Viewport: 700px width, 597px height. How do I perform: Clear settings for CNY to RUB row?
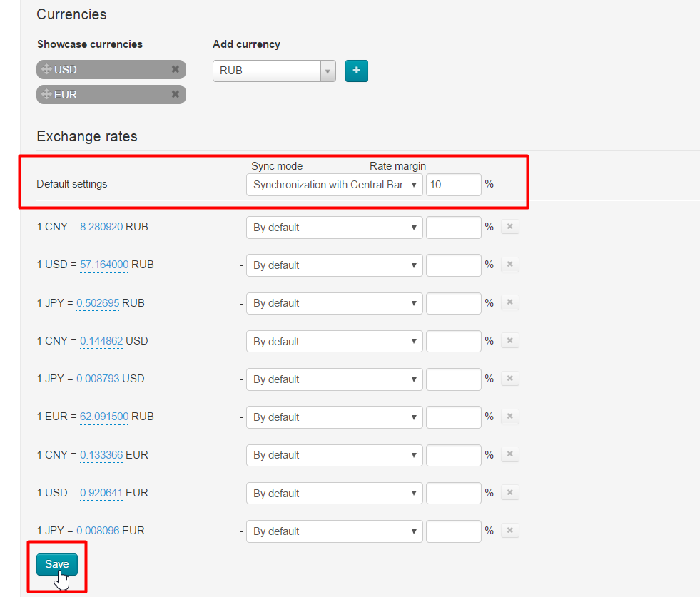click(509, 227)
